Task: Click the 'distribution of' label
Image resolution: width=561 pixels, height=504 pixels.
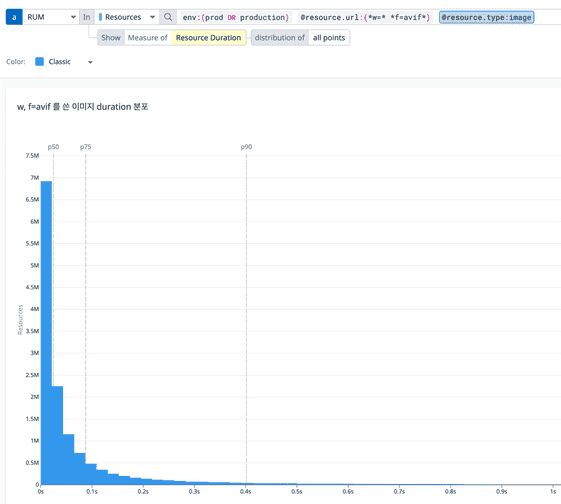Action: (279, 38)
